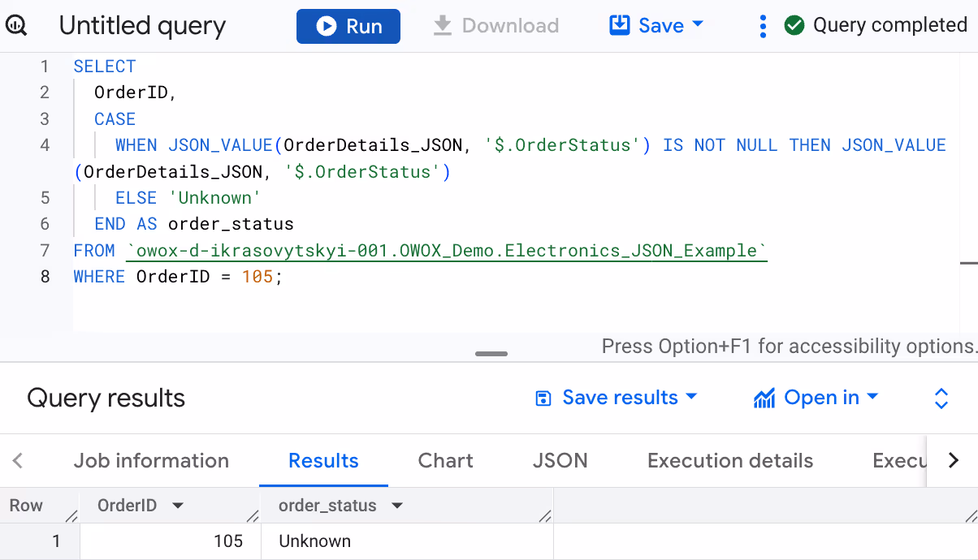Select the Results tab
Viewport: 978px width, 560px height.
323,461
